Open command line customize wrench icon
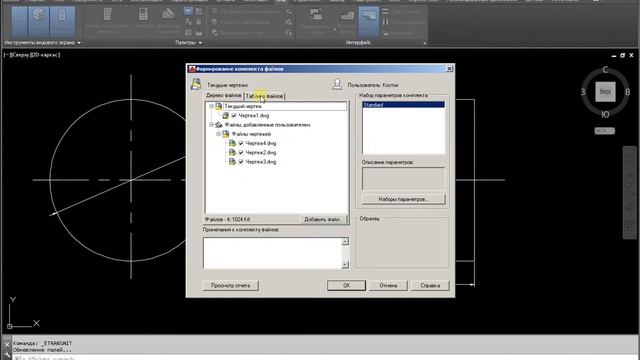This screenshot has width=640, height=360. pyautogui.click(x=7, y=355)
